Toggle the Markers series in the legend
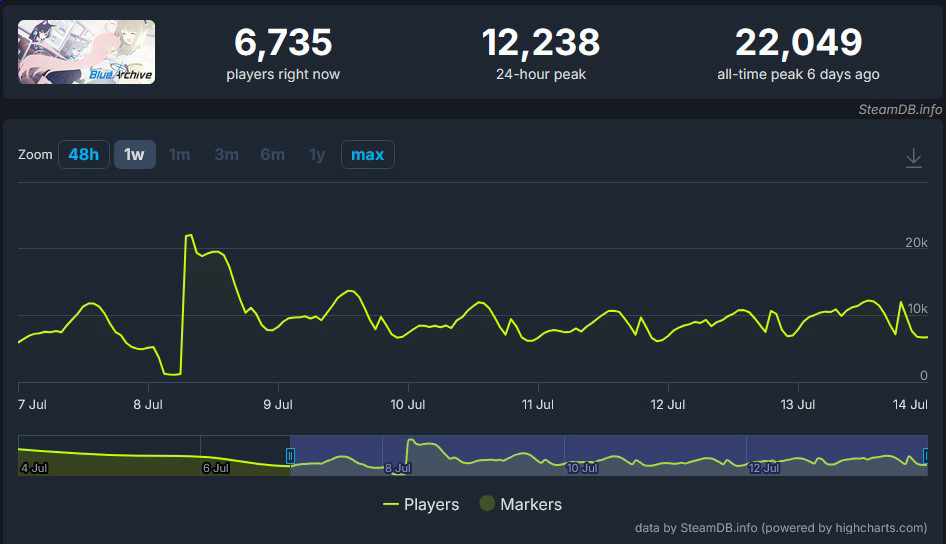946x544 pixels. 521,504
